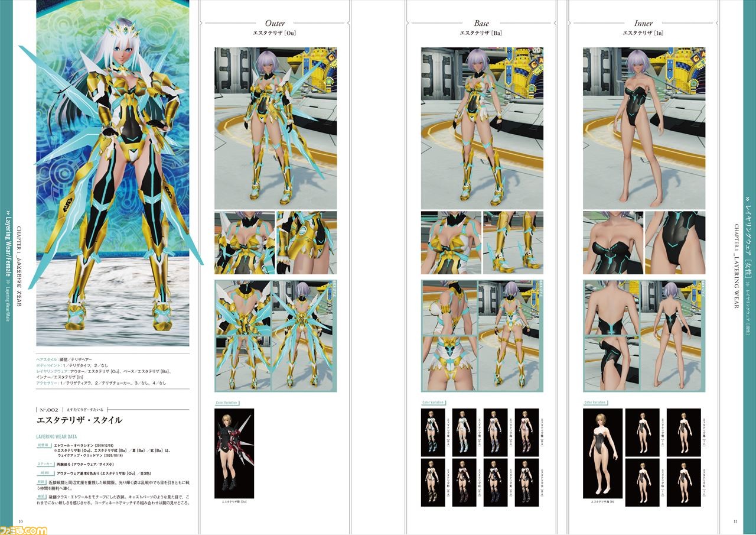The width and height of the screenshot is (756, 535).
Task: Select the third Base color variation in the top row
Action: (496, 432)
